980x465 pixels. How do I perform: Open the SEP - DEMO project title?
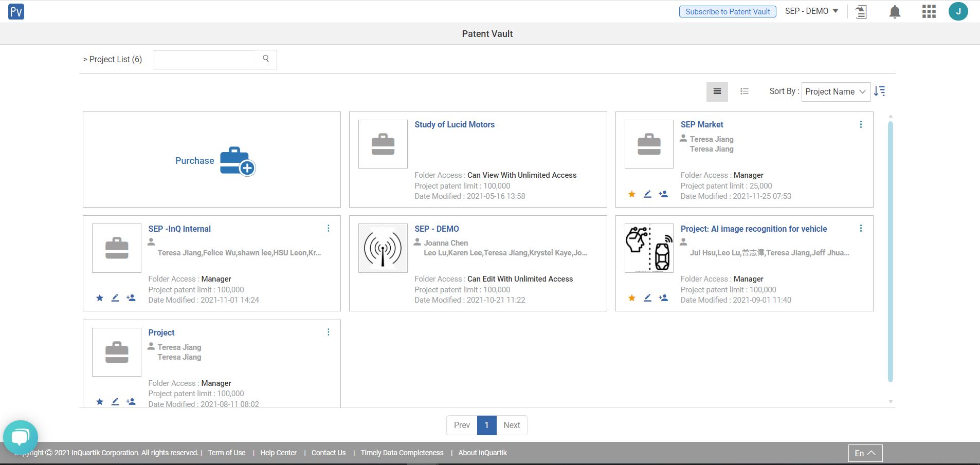pos(437,229)
